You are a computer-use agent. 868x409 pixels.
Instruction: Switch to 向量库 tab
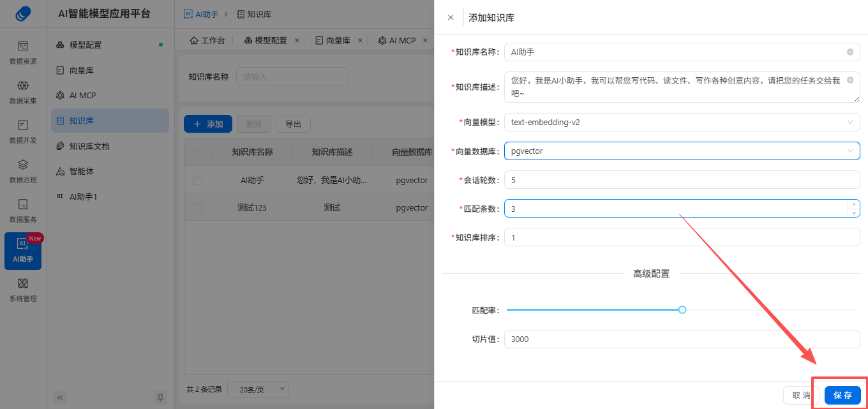334,40
